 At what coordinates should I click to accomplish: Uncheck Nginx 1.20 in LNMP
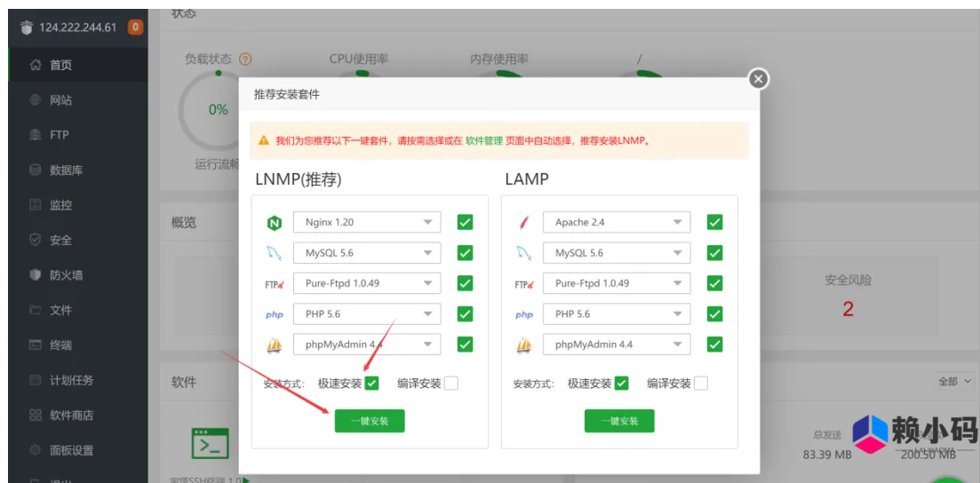(465, 222)
